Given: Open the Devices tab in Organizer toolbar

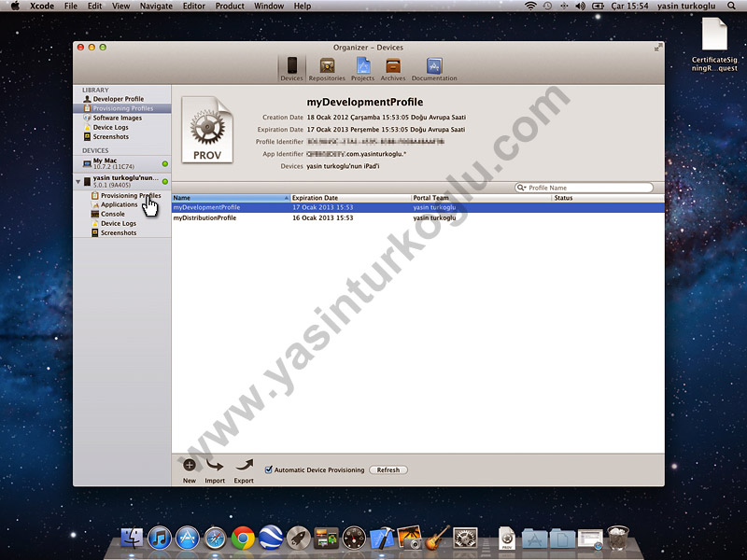Looking at the screenshot, I should pos(291,68).
